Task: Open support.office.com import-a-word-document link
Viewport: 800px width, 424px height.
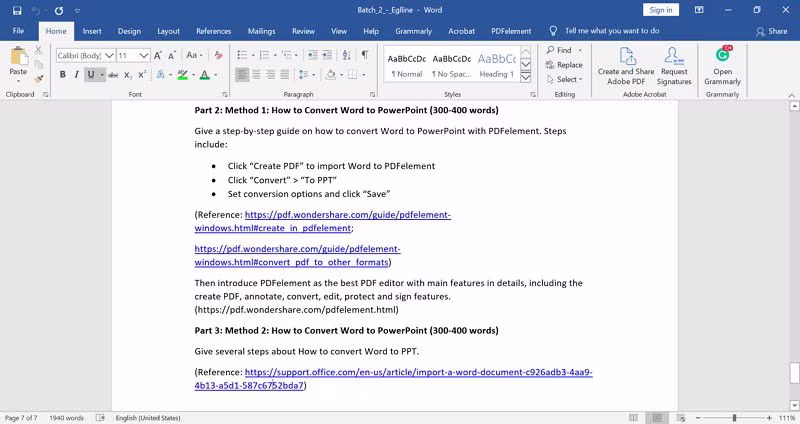Action: coord(393,379)
